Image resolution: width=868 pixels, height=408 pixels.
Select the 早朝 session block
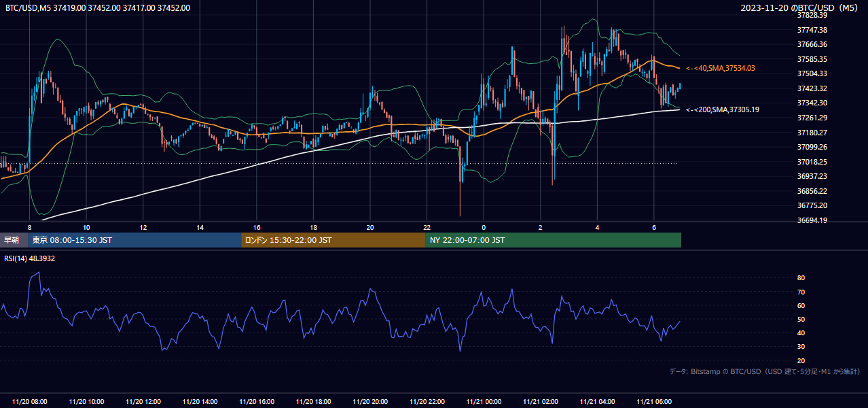point(14,240)
